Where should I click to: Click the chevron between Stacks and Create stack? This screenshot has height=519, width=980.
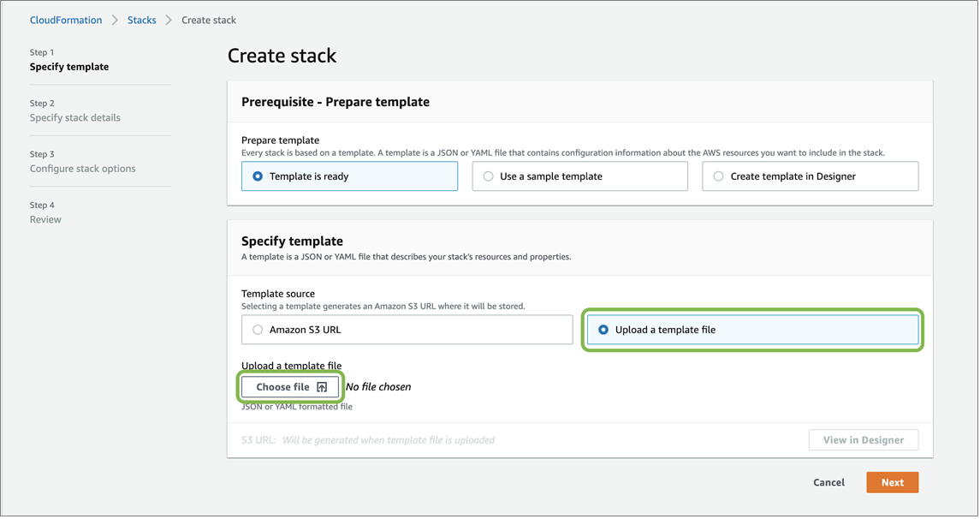click(x=169, y=20)
